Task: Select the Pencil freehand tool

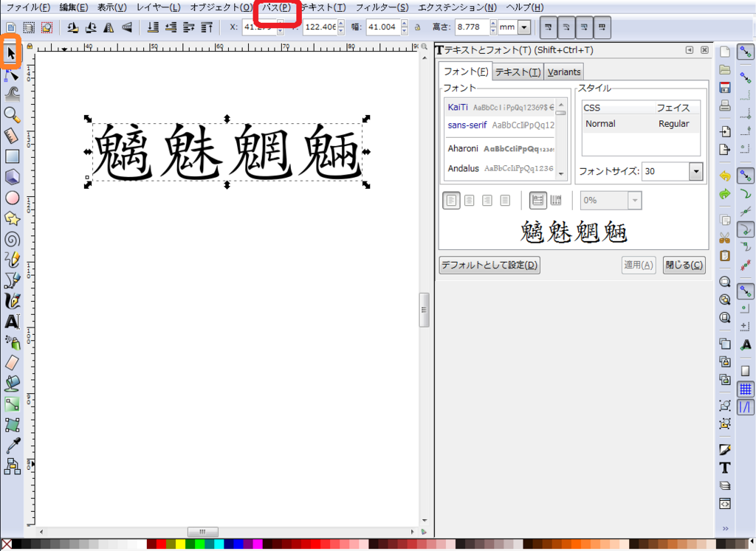Action: pyautogui.click(x=12, y=260)
